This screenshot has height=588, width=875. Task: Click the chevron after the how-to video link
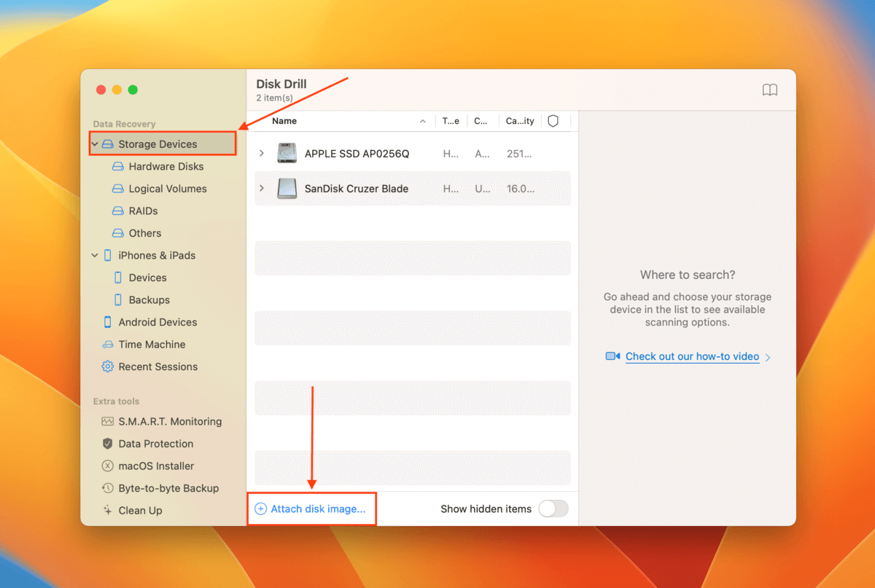pos(769,358)
